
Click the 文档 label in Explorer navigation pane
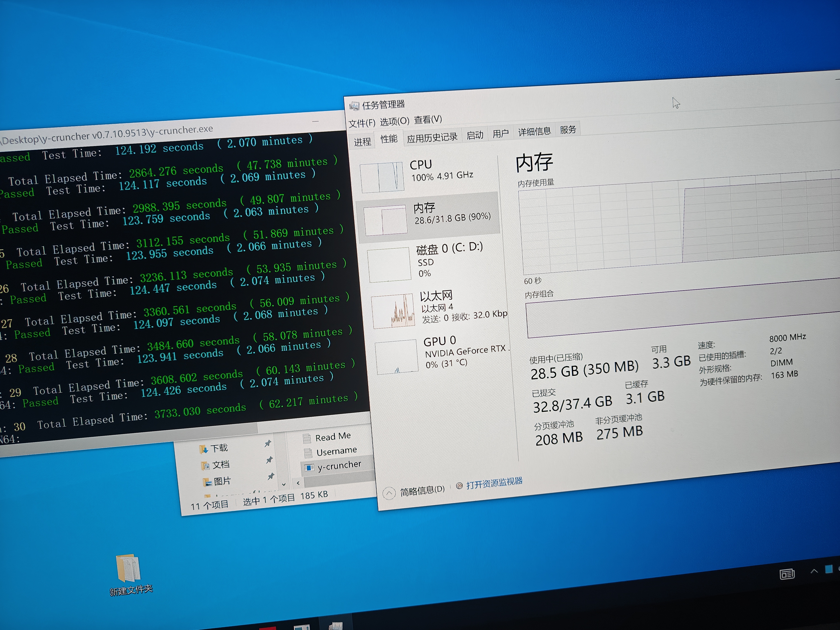(x=221, y=465)
